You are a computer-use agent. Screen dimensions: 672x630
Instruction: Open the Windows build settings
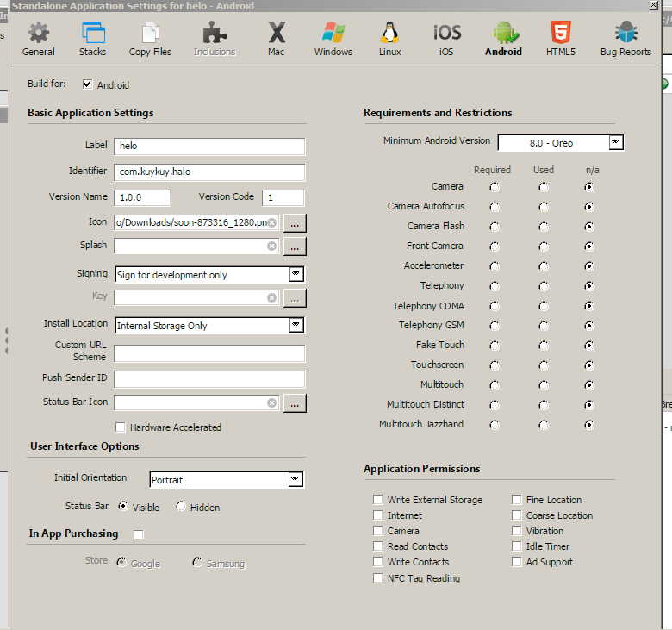[x=333, y=39]
